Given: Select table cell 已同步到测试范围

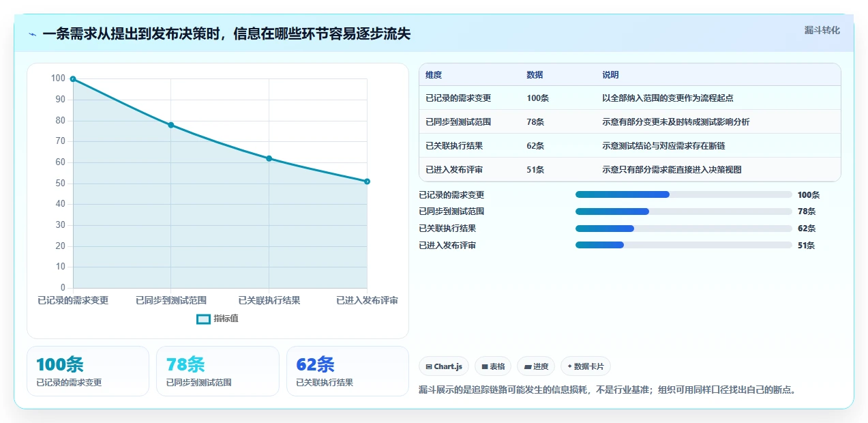Looking at the screenshot, I should [458, 122].
